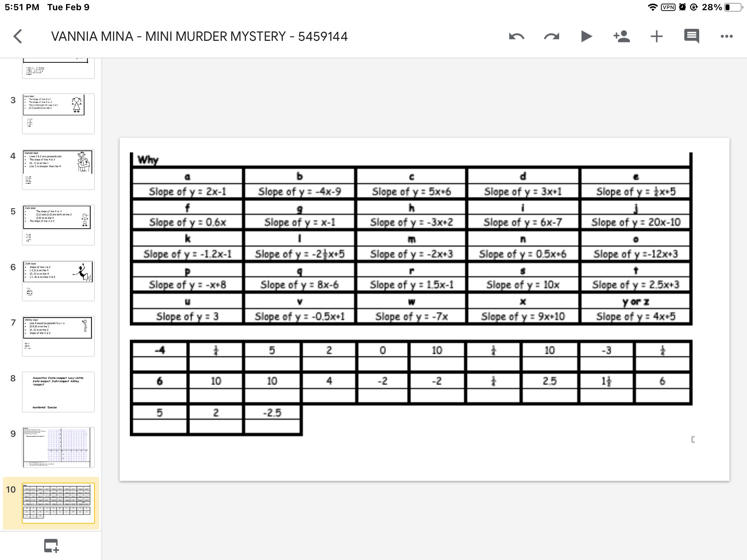
Task: Open slide 8 accusation thumbnail
Action: coord(58,392)
